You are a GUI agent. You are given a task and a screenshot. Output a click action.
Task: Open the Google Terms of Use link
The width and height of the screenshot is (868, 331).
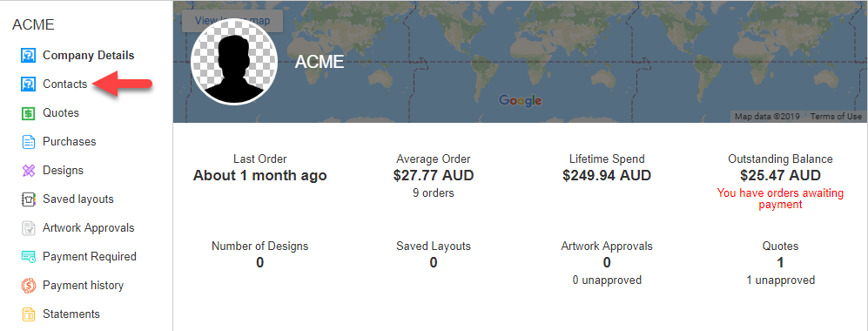[x=836, y=116]
